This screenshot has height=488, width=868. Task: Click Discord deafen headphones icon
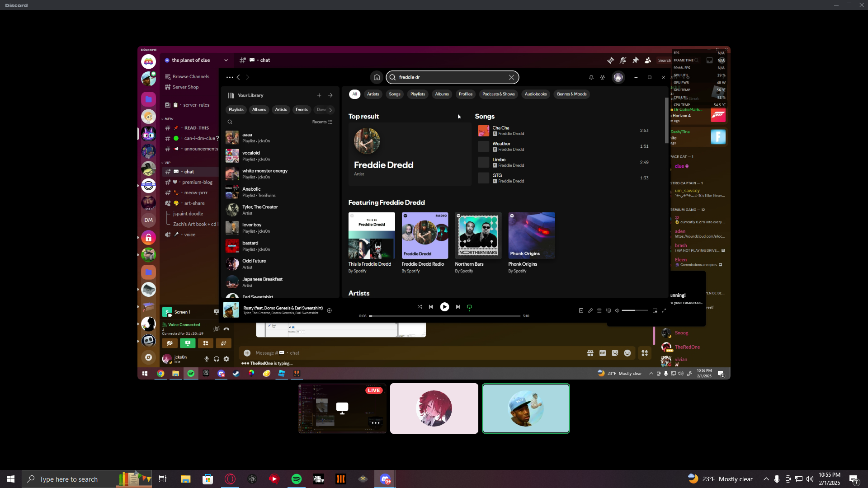pyautogui.click(x=217, y=359)
